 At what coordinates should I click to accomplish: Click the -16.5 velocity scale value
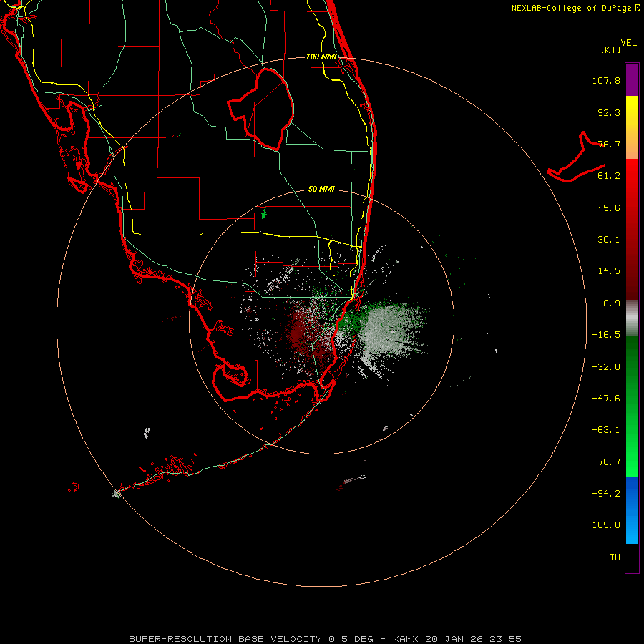[606, 335]
